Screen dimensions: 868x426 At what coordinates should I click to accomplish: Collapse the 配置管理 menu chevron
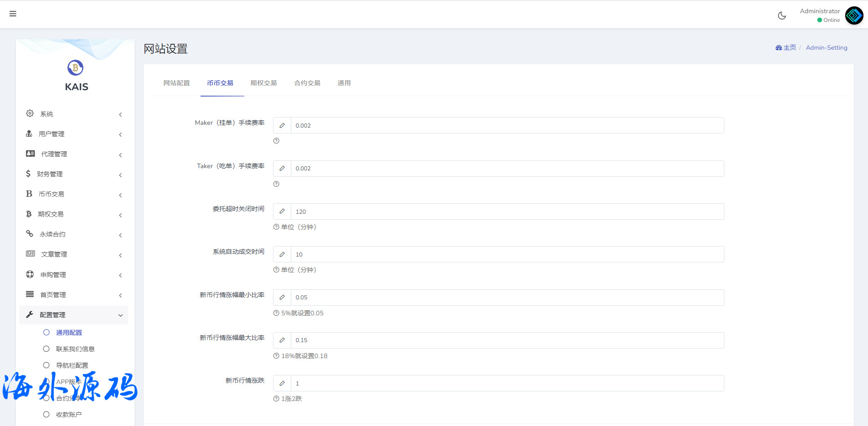click(120, 315)
